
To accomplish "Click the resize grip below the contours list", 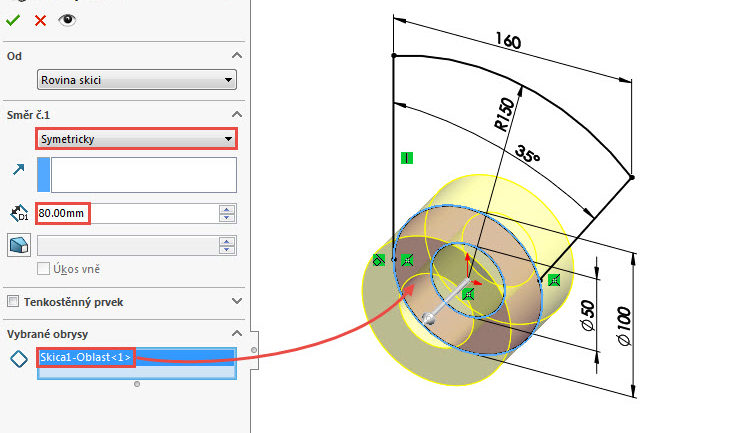I will 137,384.
